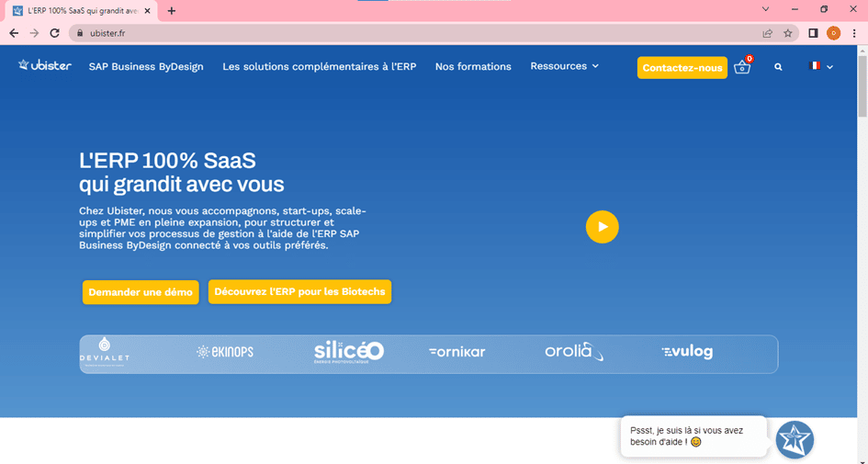Screen dimensions: 868x464
Task: Open a new browser tab with plus
Action: click(172, 11)
